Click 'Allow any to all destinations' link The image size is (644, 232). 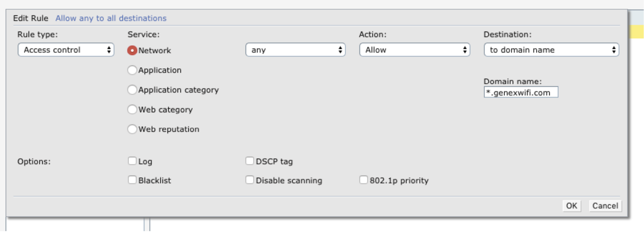point(111,18)
